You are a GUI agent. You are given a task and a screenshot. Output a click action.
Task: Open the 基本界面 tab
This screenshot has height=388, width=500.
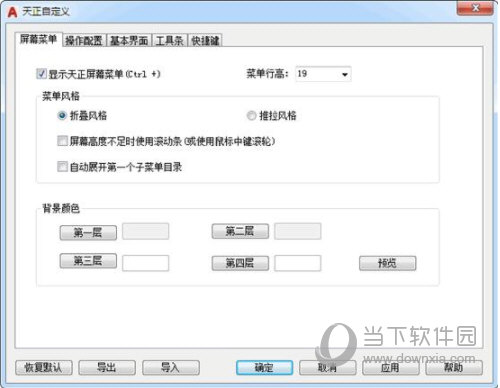[129, 41]
